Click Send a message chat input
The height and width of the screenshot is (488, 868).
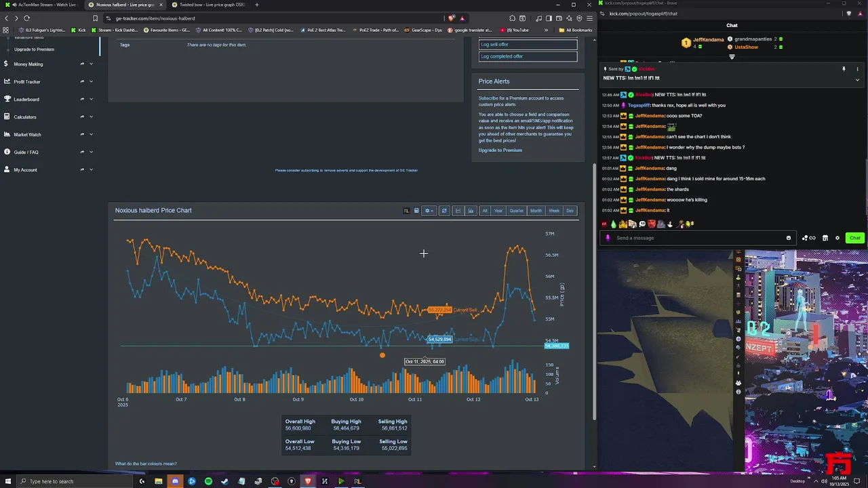coord(698,238)
